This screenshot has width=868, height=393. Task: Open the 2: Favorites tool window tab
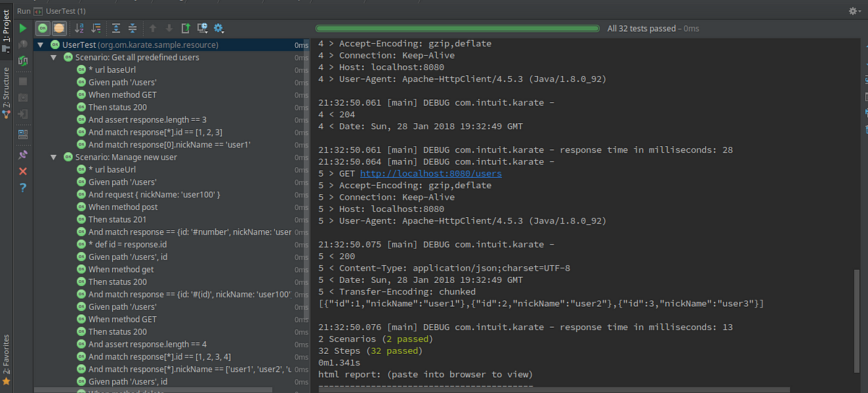pyautogui.click(x=6, y=359)
